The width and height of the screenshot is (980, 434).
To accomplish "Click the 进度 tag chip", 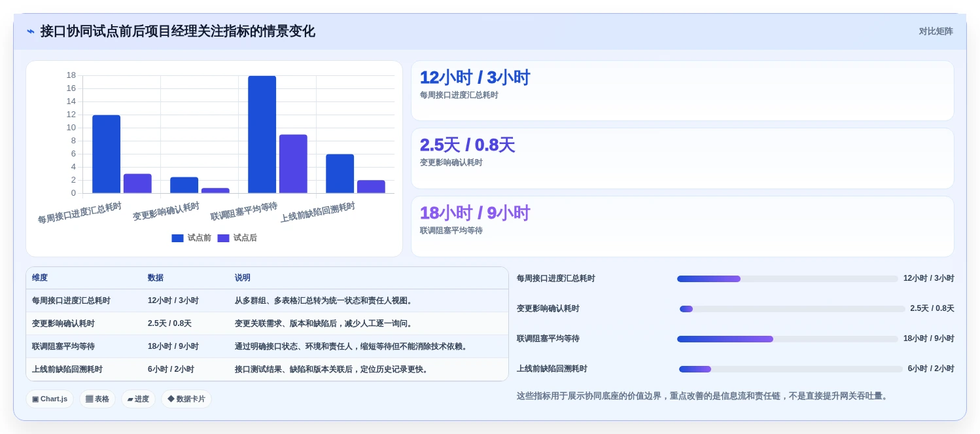I will coord(138,399).
